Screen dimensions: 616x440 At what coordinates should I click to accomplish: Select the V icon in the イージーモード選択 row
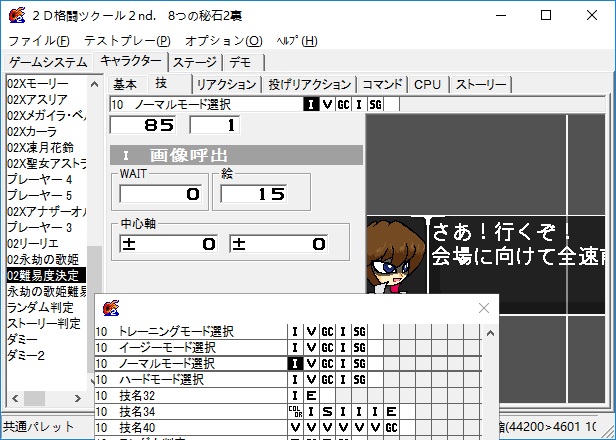pyautogui.click(x=311, y=347)
